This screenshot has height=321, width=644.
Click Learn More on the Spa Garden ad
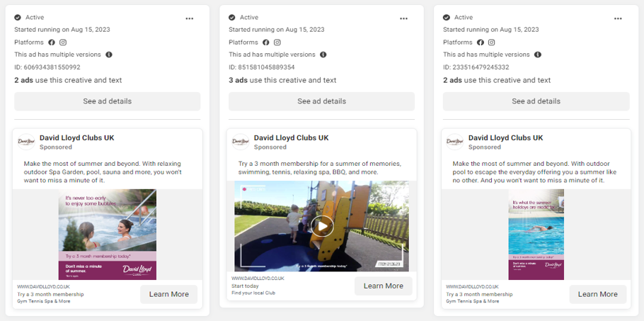coord(169,294)
